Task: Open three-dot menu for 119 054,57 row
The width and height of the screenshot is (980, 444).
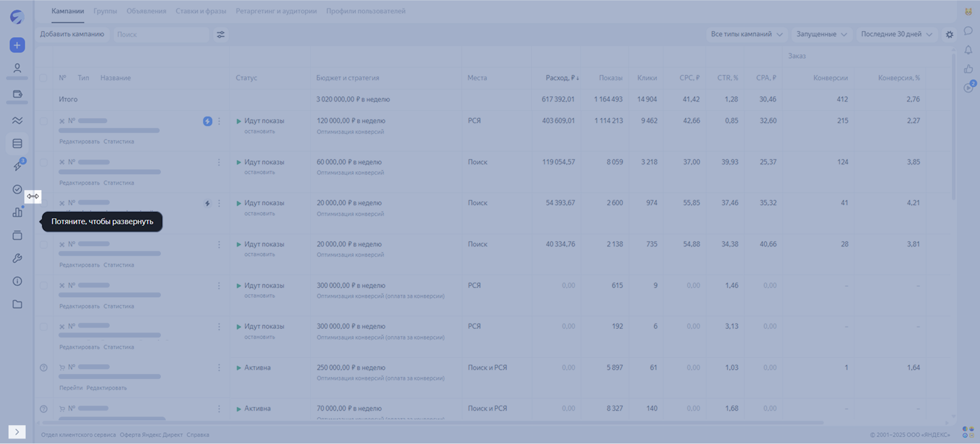Action: point(219,163)
